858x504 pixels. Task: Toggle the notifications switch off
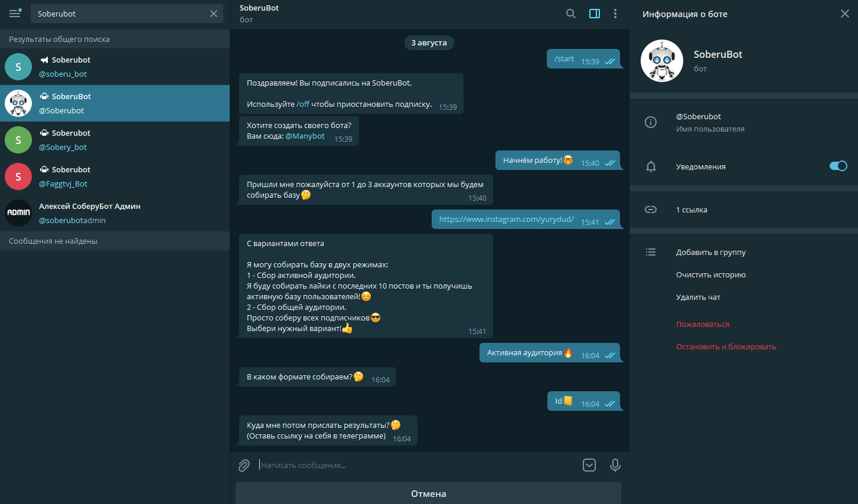[838, 166]
